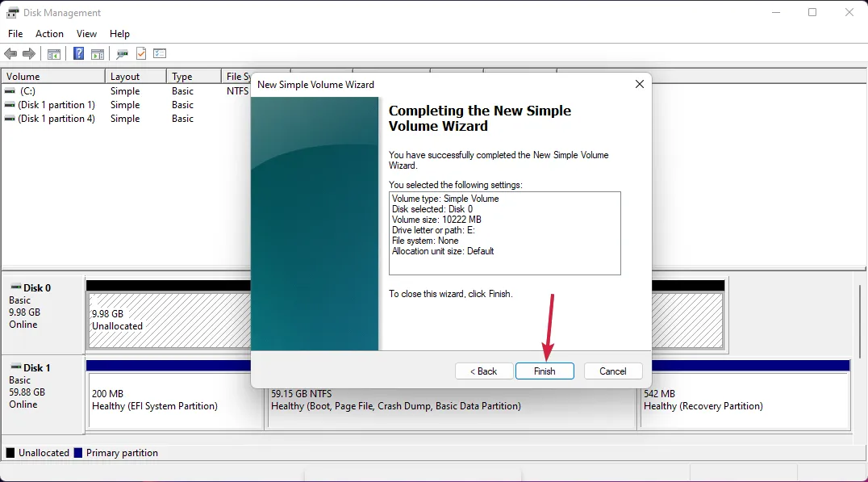Click the black Unallocated legend swatch
The height and width of the screenshot is (482, 868).
pos(10,453)
